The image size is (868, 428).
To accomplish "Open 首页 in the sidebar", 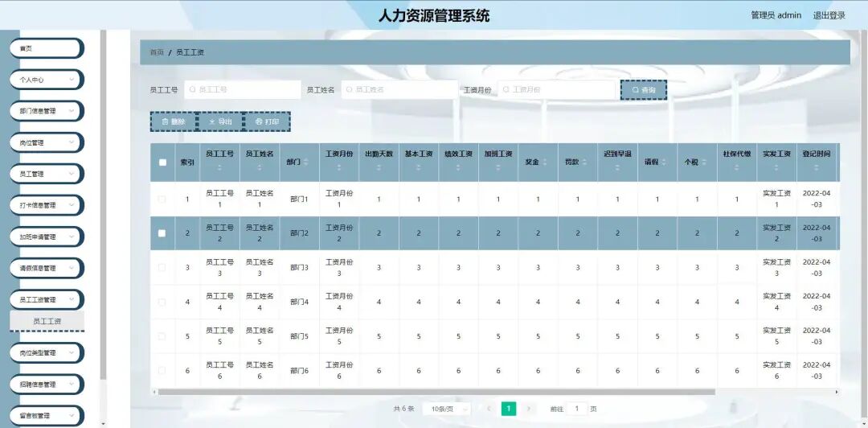I will [x=47, y=48].
